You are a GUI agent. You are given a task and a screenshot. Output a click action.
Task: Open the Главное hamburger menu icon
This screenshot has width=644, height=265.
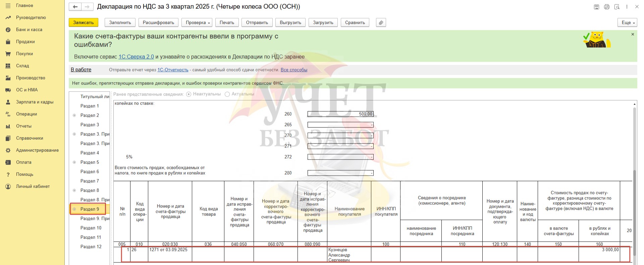[x=8, y=6]
